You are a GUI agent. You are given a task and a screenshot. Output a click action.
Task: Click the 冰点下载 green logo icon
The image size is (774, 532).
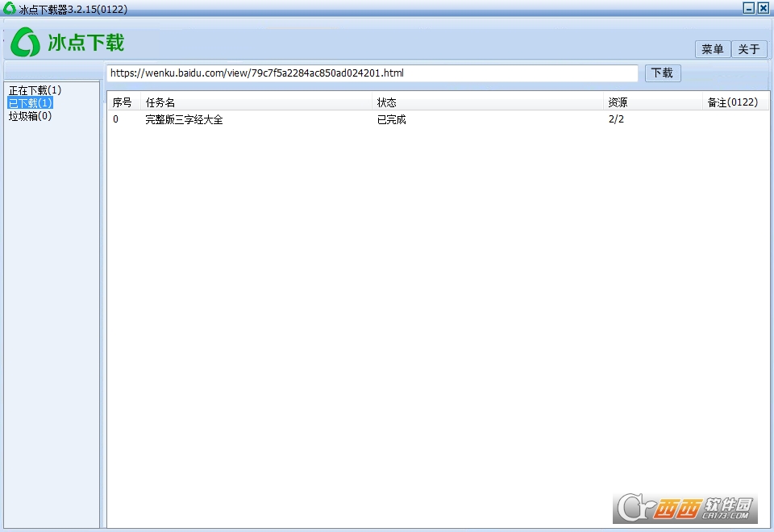[25, 42]
